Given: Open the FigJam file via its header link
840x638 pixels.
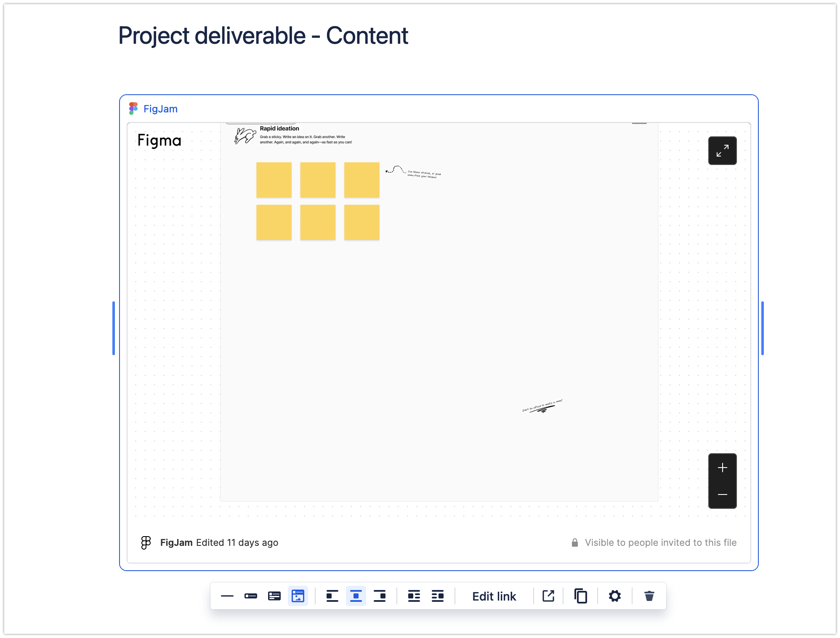Looking at the screenshot, I should pyautogui.click(x=160, y=109).
